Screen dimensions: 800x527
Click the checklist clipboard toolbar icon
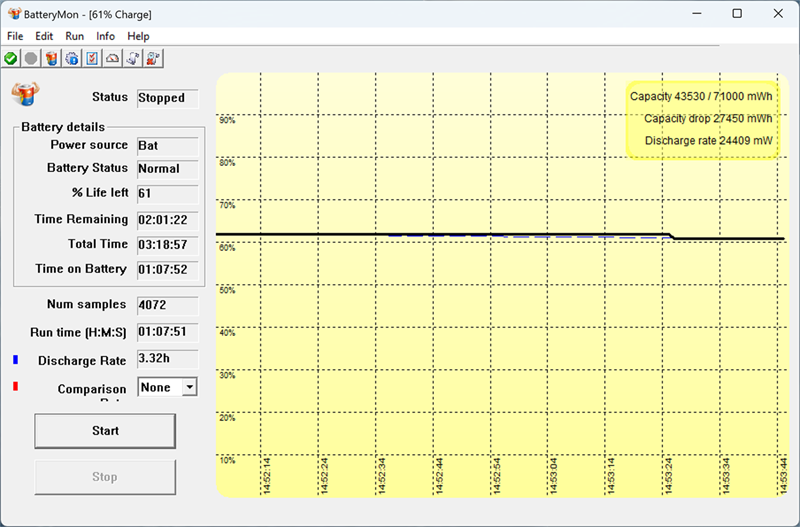(92, 59)
